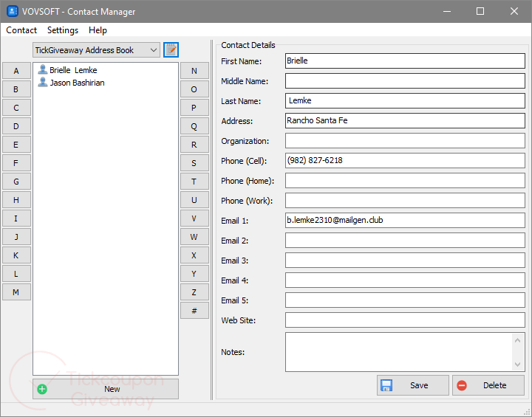Filter contacts by letter L
Viewport: 532px width, 417px height.
(x=16, y=274)
